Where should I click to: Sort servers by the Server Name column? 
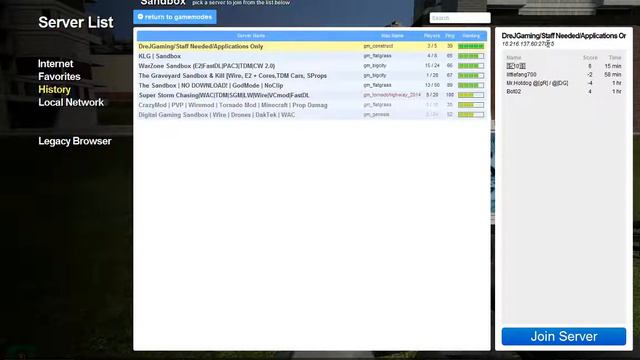251,36
